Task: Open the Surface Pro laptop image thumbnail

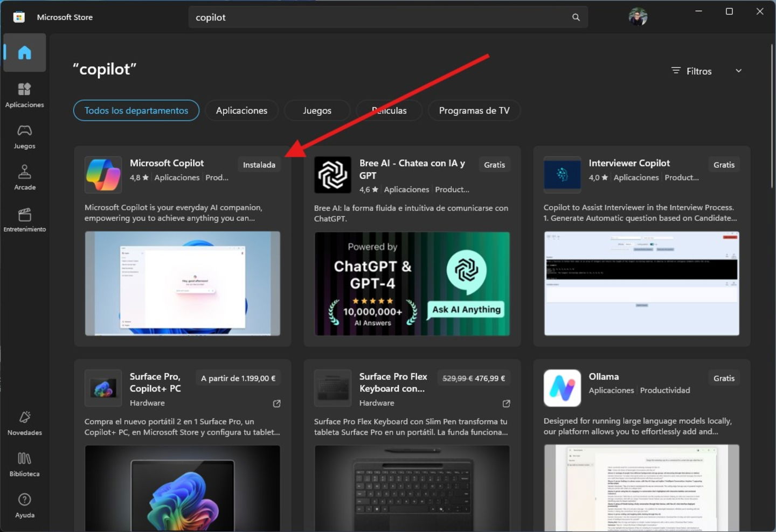Action: point(183,488)
